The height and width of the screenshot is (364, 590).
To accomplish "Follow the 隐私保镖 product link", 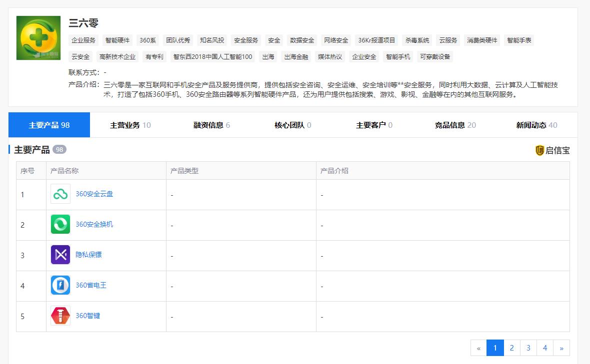I will click(88, 256).
